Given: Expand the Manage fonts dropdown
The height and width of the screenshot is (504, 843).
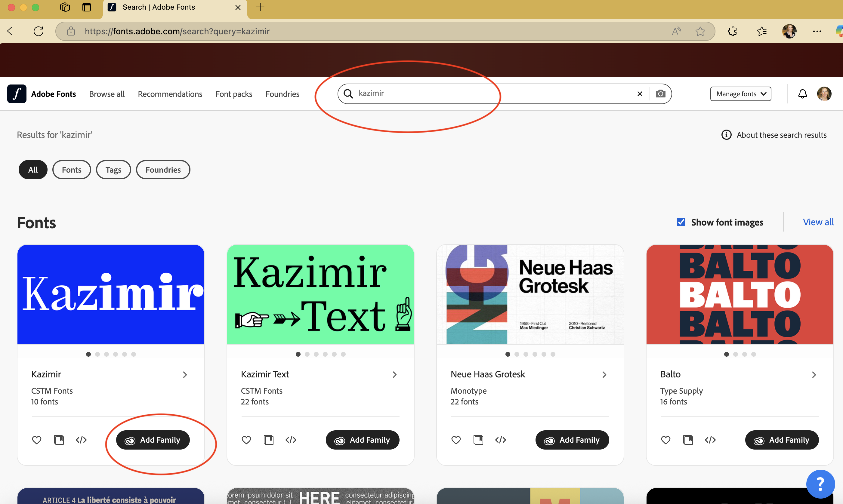Looking at the screenshot, I should click(x=740, y=94).
